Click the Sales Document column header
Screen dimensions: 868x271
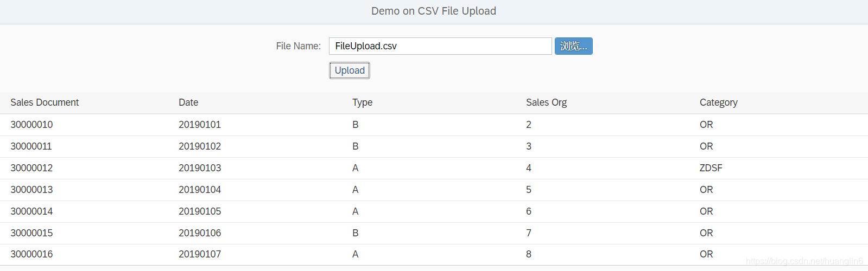[45, 102]
